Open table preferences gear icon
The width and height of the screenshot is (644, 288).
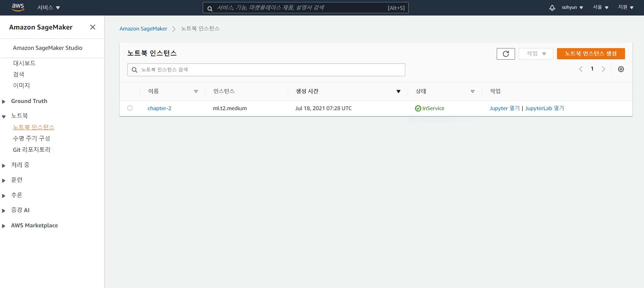point(621,69)
